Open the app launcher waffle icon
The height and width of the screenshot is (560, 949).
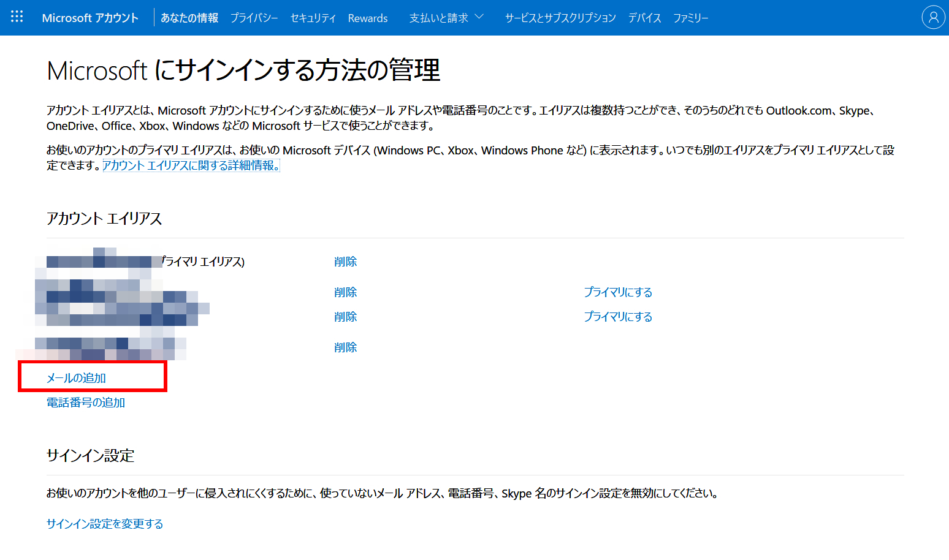point(17,17)
